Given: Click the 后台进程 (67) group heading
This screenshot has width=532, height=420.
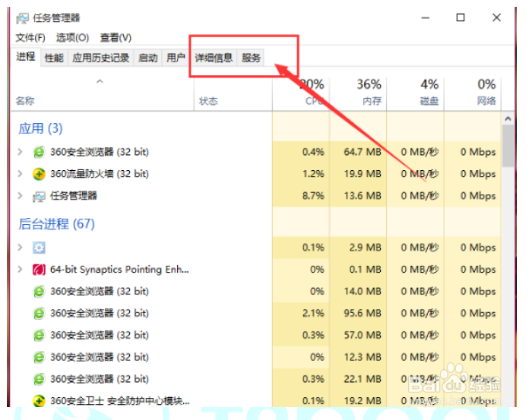Looking at the screenshot, I should (57, 224).
